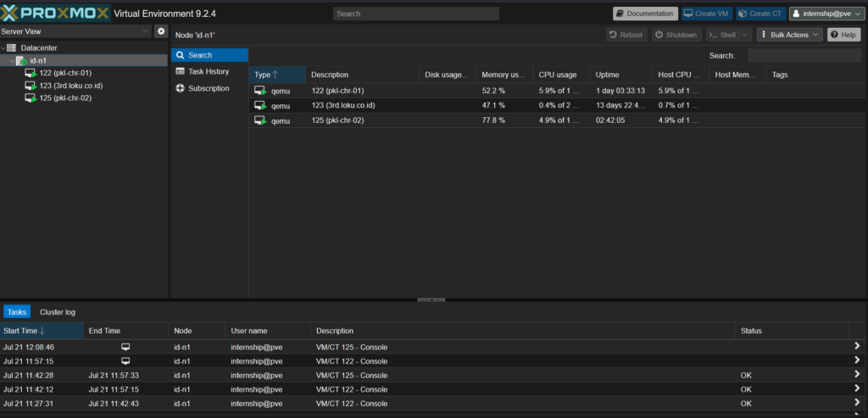Sort by the Type column
Viewport: 868px width, 418px height.
click(277, 75)
